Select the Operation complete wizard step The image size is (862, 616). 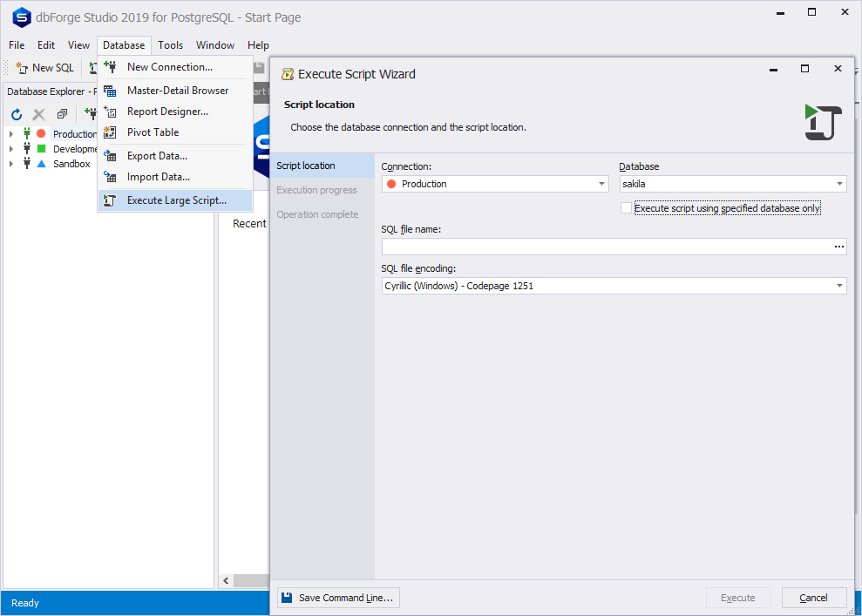(322, 214)
